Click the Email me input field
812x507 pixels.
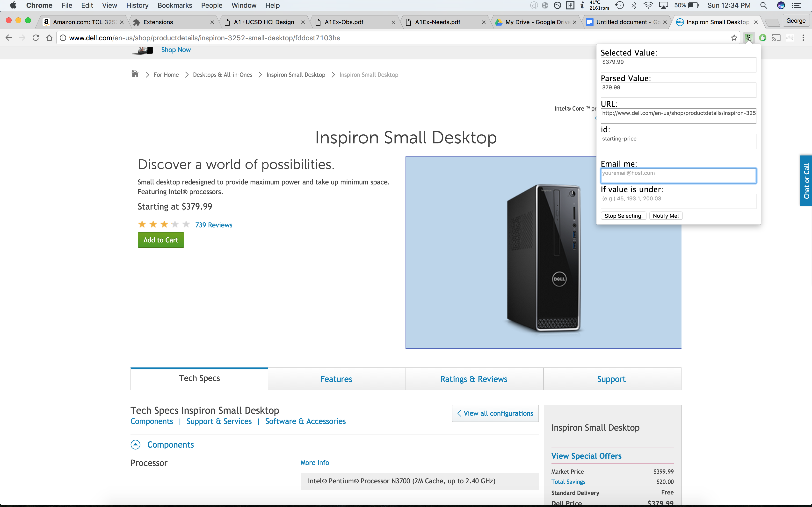point(678,176)
